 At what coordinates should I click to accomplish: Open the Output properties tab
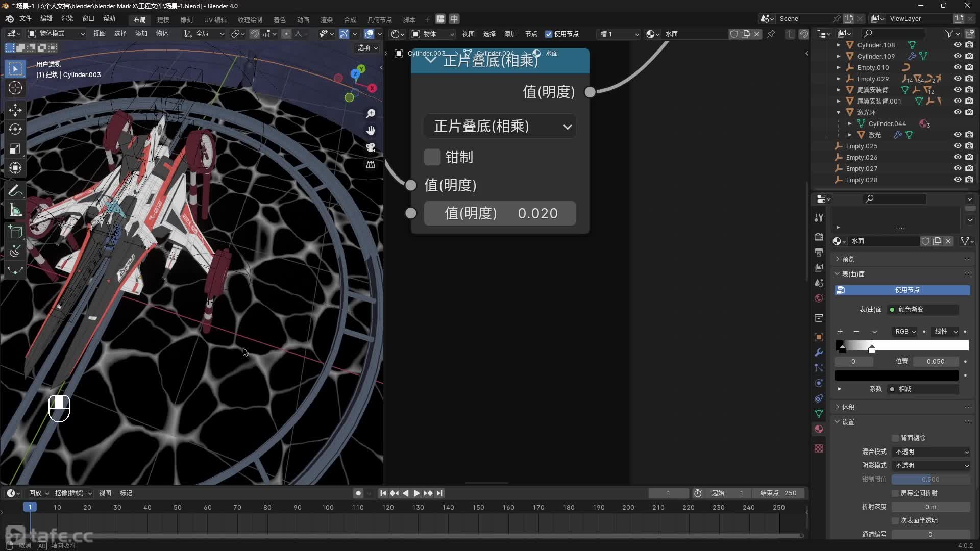tap(819, 253)
